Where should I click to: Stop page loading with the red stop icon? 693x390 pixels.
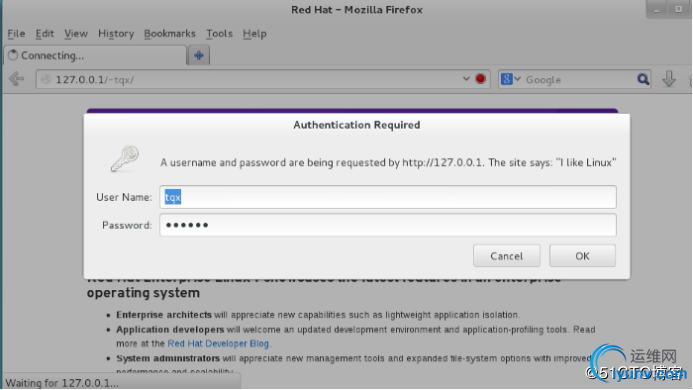click(480, 79)
